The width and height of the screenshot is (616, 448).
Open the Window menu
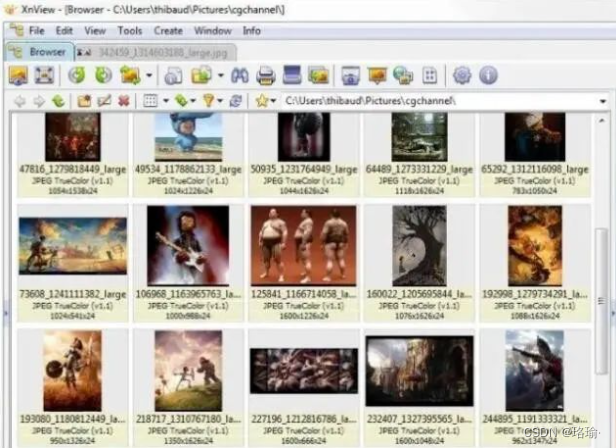tap(213, 31)
